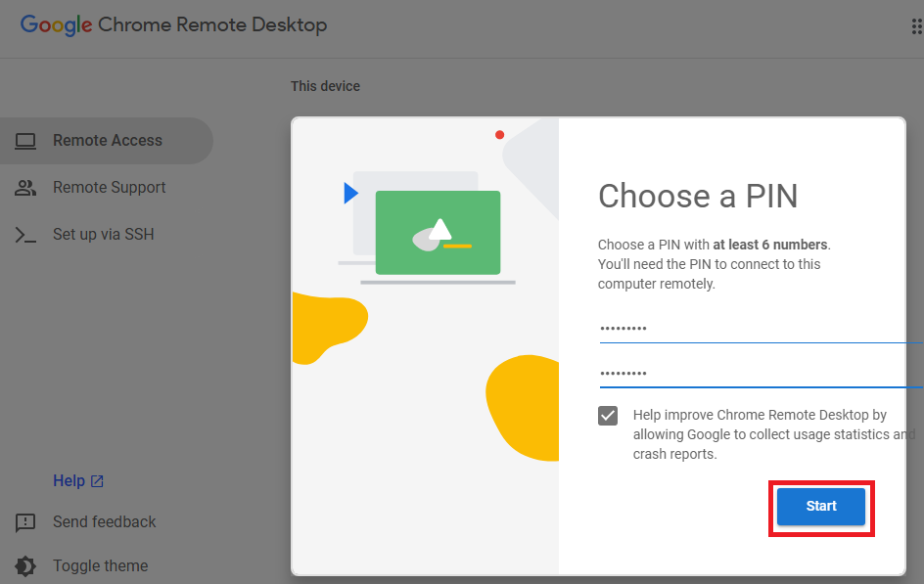This screenshot has height=584, width=924.
Task: Click the people icon beside Remote Support
Action: (25, 188)
